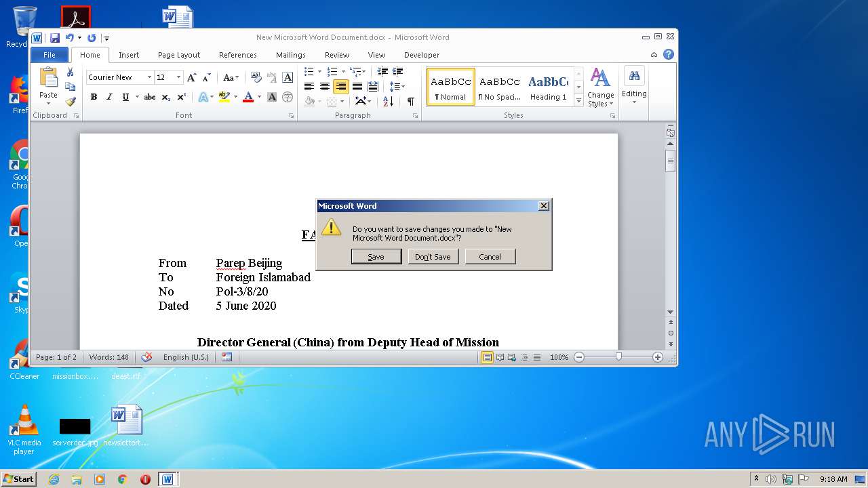This screenshot has height=488, width=868.
Task: Click Cancel in the dialog
Action: [x=490, y=257]
